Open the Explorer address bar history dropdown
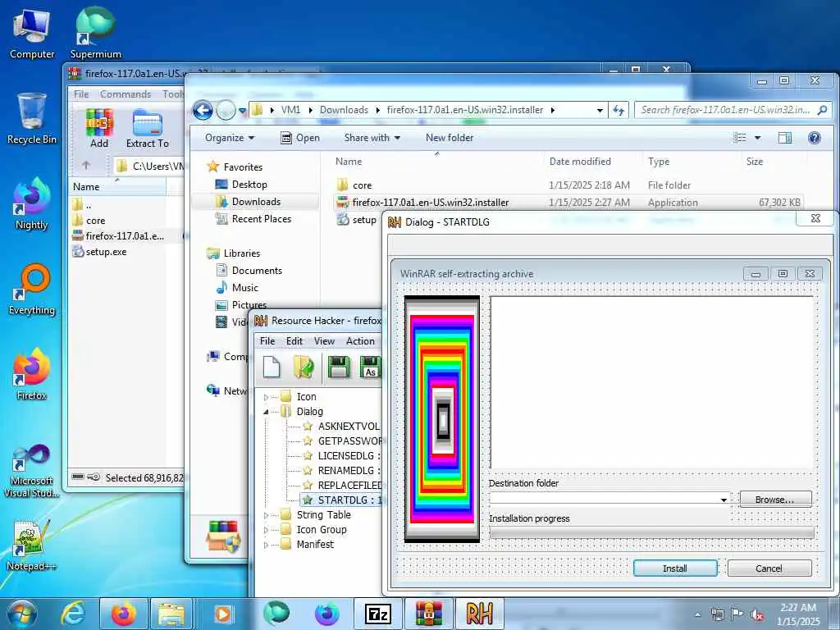 600,111
